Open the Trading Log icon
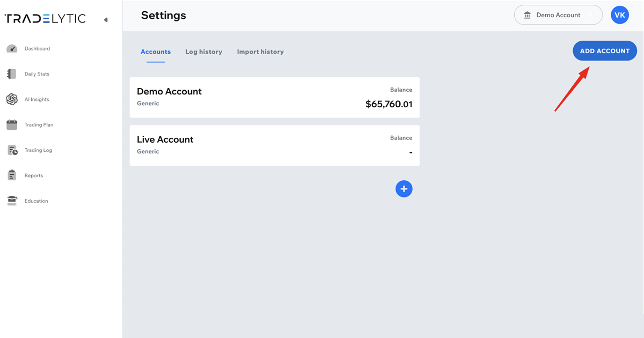 12,150
